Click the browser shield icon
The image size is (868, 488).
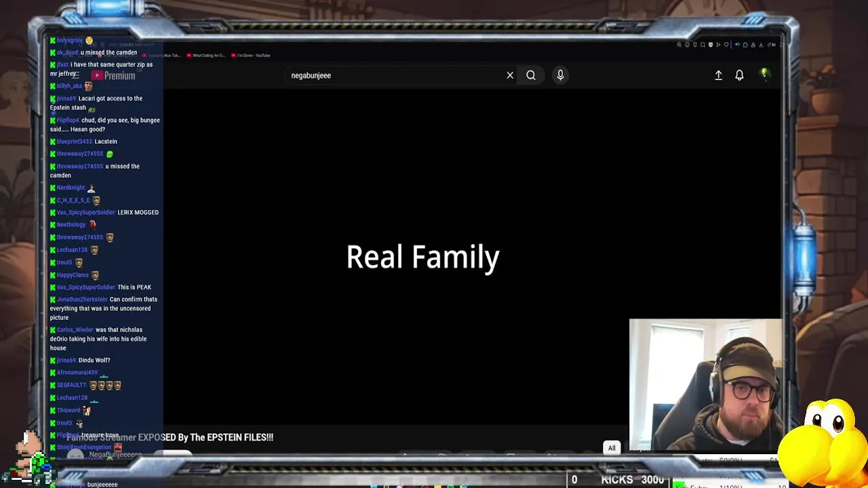(x=711, y=45)
